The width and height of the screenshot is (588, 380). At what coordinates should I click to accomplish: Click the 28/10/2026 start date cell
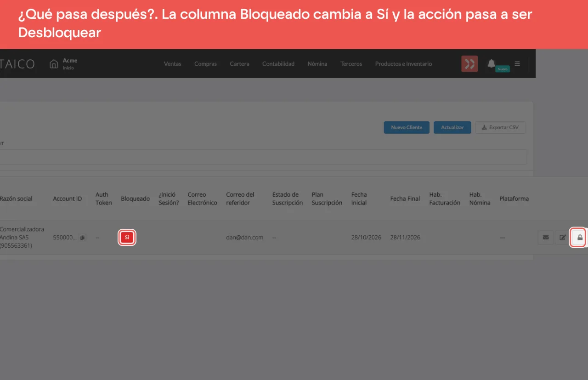(x=366, y=238)
